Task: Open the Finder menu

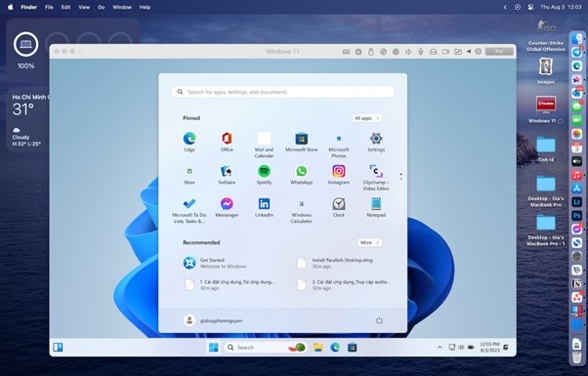Action: click(x=28, y=7)
